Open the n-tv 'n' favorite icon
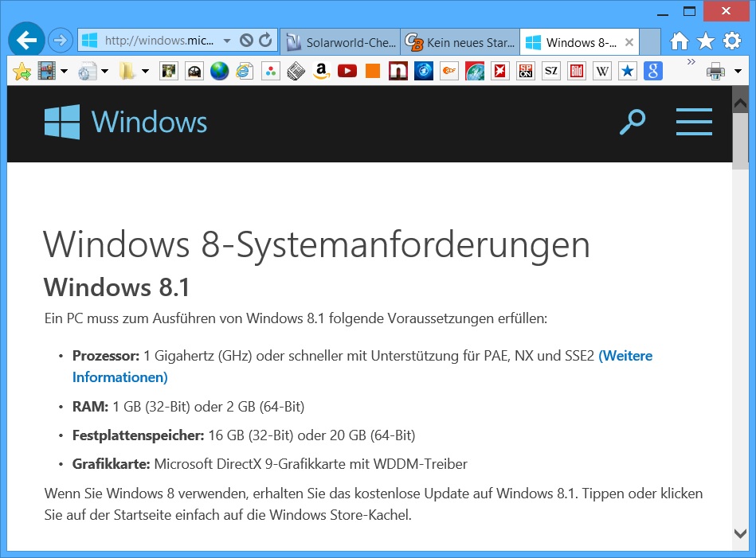756x558 pixels. point(398,72)
